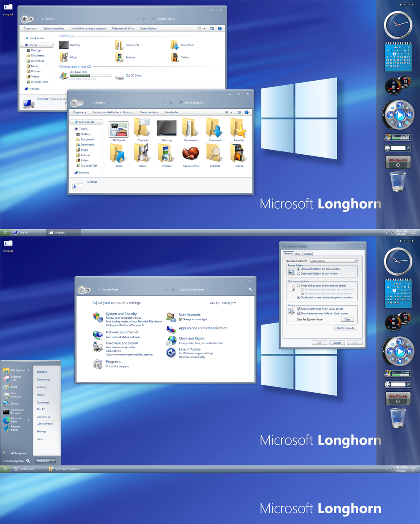420x524 pixels.
Task: Click the Ease of Access icon
Action: coord(171,353)
